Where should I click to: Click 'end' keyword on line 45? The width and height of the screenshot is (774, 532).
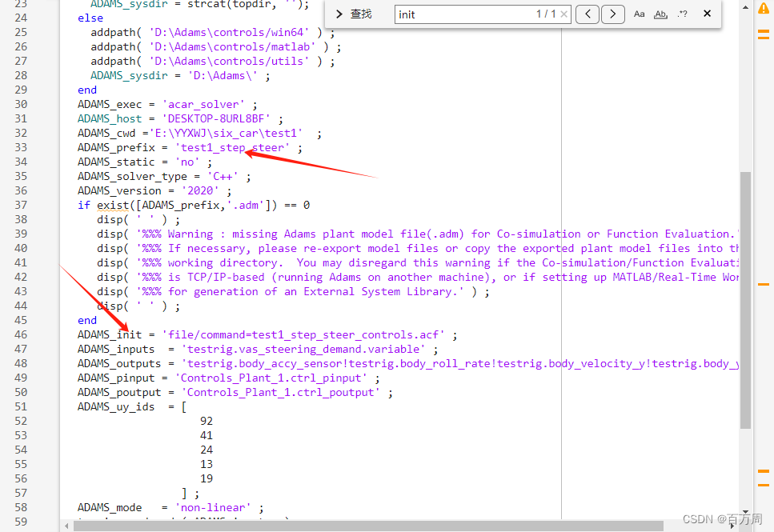pyautogui.click(x=87, y=320)
